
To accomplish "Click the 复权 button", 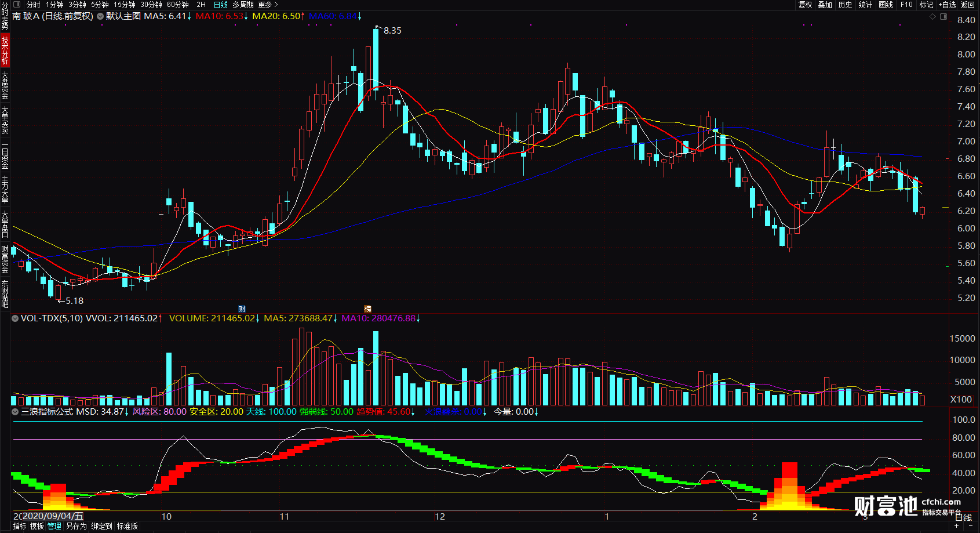I will (806, 5).
